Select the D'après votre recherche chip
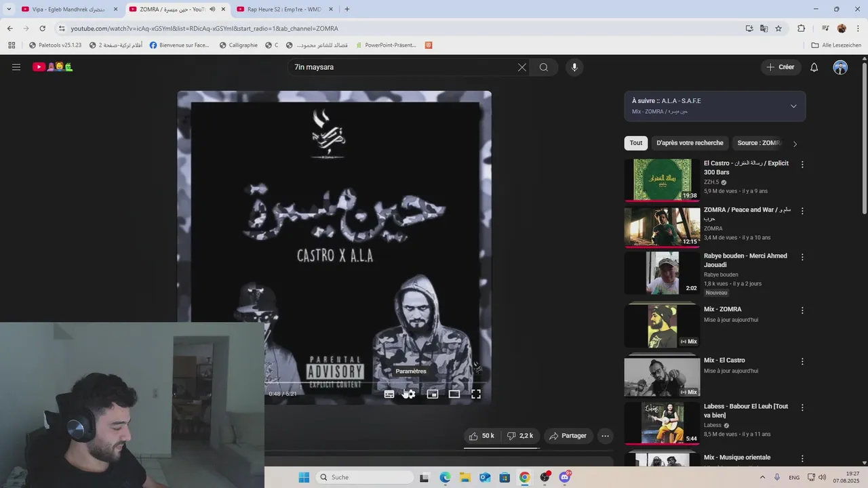Screen dimensions: 868x488 click(690, 143)
